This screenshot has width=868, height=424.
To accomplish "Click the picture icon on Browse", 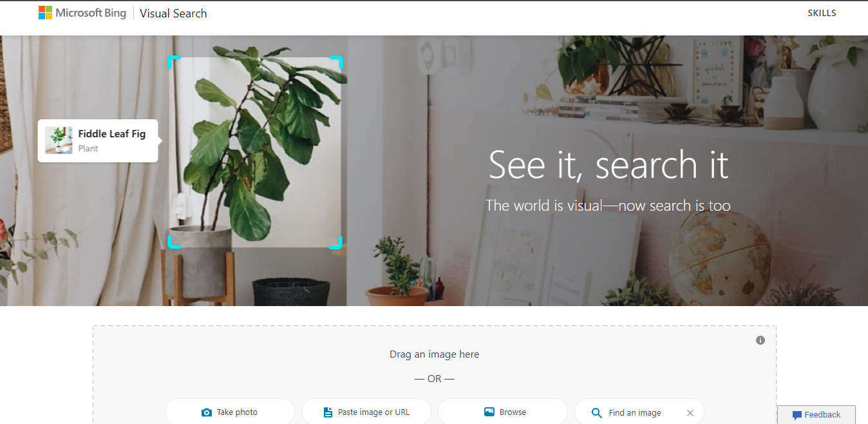I will click(x=489, y=412).
